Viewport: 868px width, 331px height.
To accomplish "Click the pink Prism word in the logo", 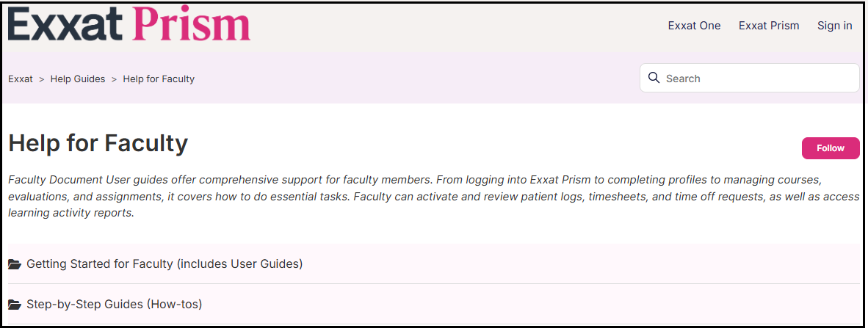I will click(x=192, y=23).
